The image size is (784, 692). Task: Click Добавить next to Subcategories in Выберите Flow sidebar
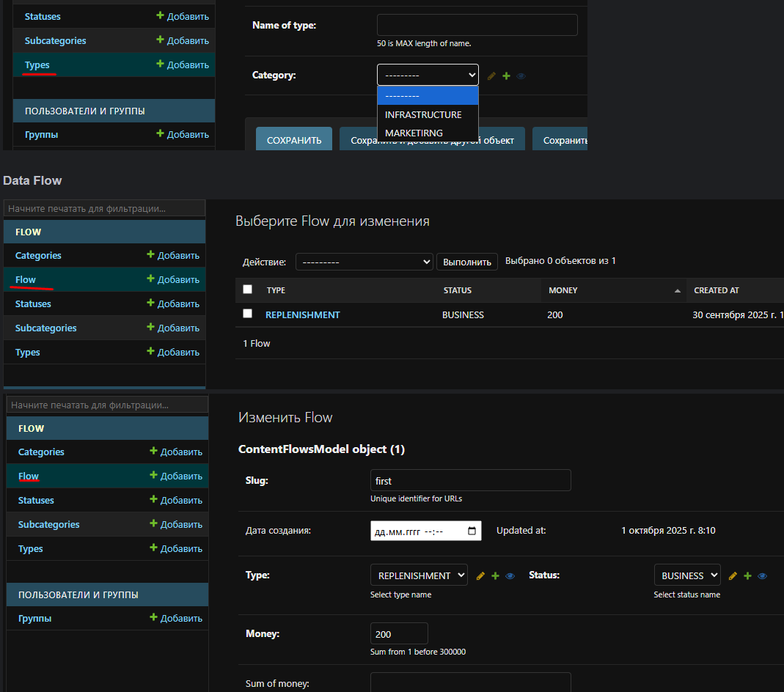(173, 328)
